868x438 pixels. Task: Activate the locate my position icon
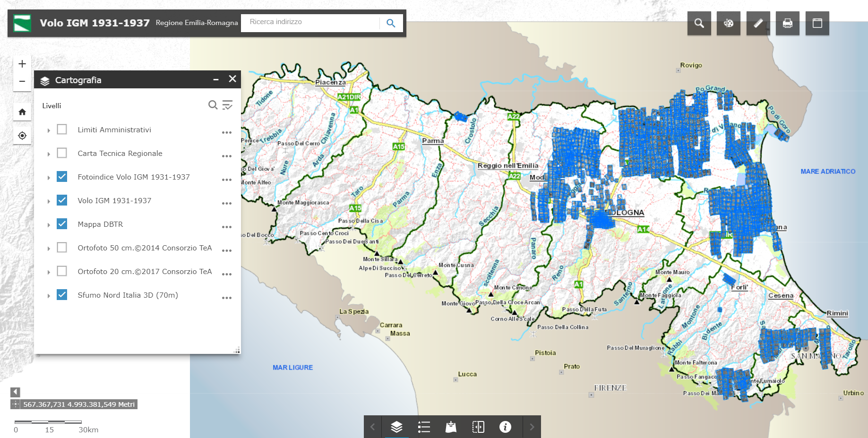(22, 136)
